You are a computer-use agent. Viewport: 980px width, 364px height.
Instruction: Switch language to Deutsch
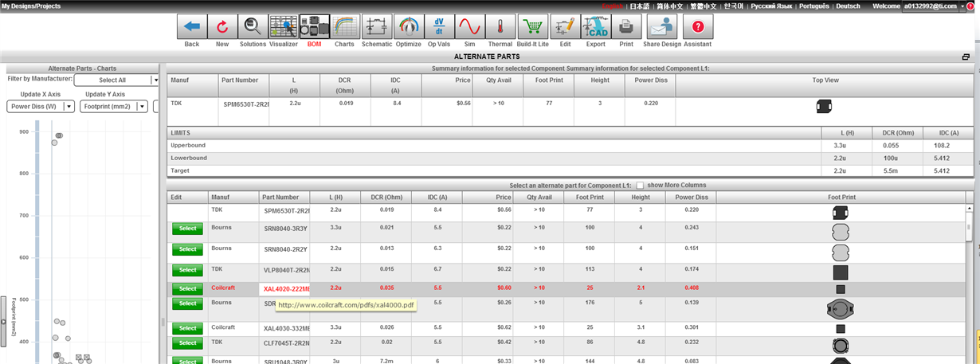click(848, 6)
